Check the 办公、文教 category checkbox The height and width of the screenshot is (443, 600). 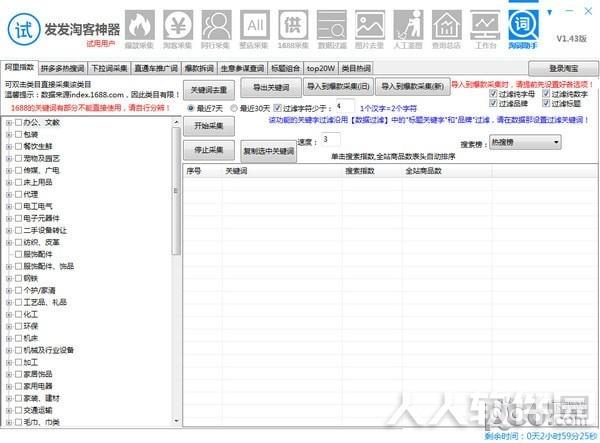18,122
